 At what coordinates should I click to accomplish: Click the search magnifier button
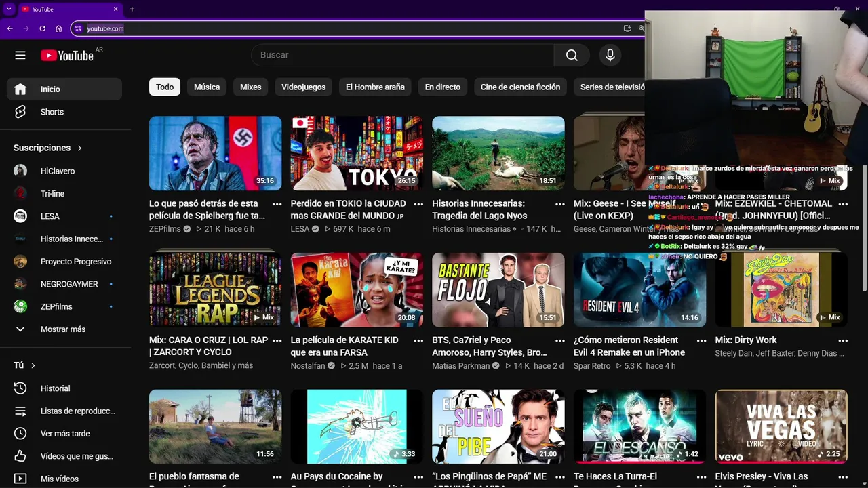click(572, 55)
